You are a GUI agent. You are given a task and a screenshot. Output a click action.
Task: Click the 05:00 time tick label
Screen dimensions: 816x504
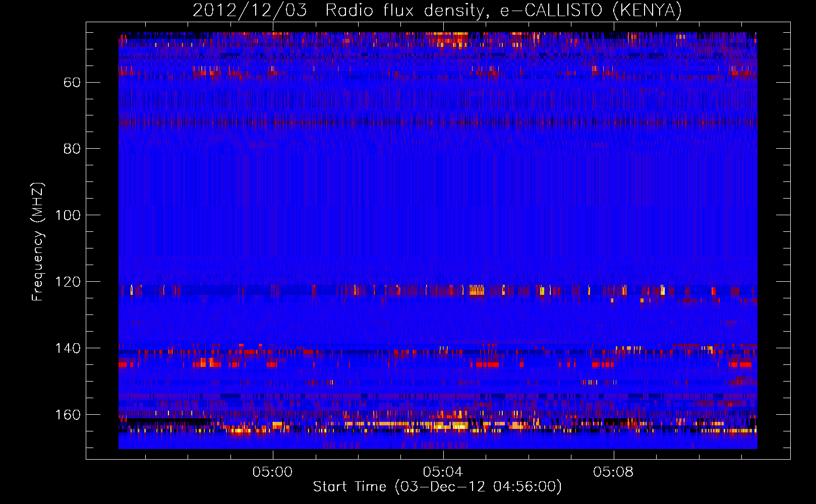pos(272,472)
